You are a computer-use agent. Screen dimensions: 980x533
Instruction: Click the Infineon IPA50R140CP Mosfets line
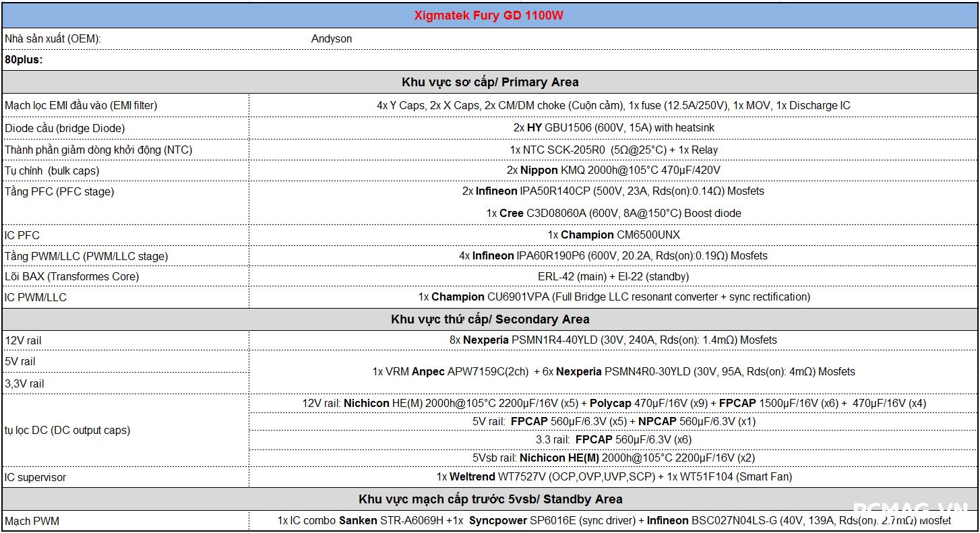click(x=613, y=191)
